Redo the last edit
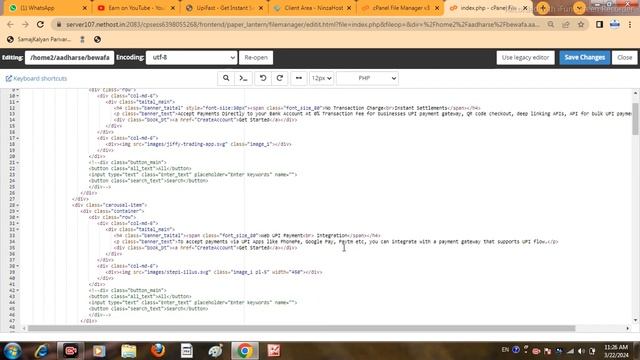640x360 pixels. point(280,78)
